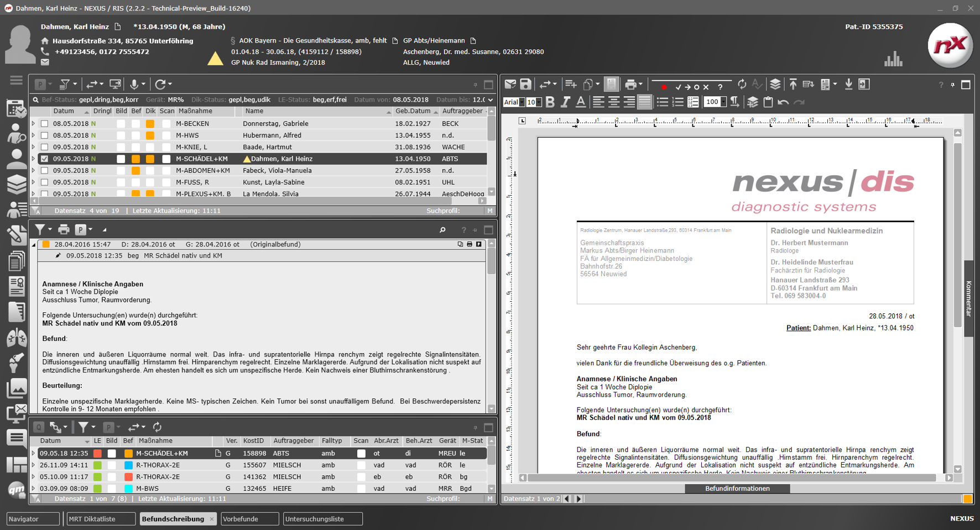Go to previous record in editor

click(x=566, y=498)
